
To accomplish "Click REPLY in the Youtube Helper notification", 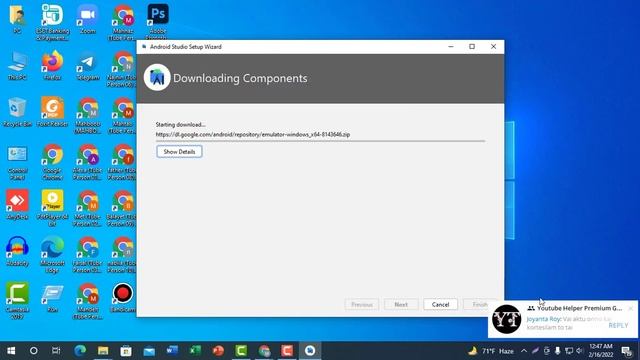I will point(618,325).
